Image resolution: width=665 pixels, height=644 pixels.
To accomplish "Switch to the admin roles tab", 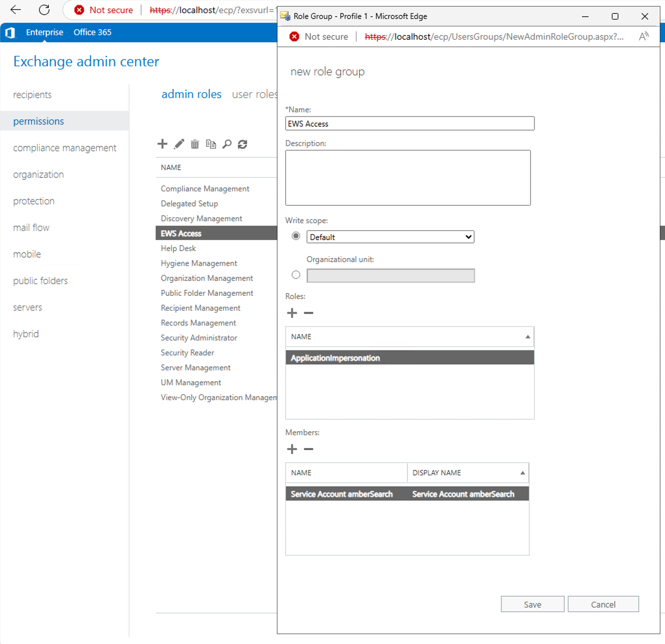I will tap(191, 94).
